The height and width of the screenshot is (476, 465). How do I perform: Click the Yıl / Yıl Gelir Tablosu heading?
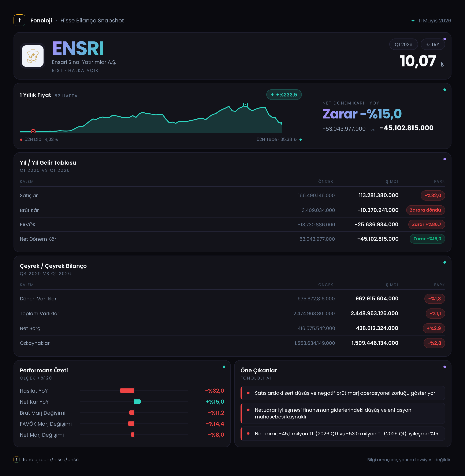tap(48, 163)
